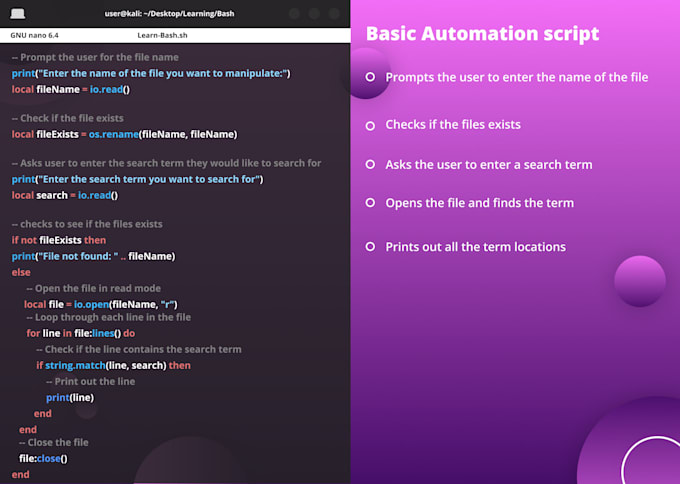Click the comment '-- Open the file in read mode'
This screenshot has height=484, width=680.
click(x=93, y=288)
